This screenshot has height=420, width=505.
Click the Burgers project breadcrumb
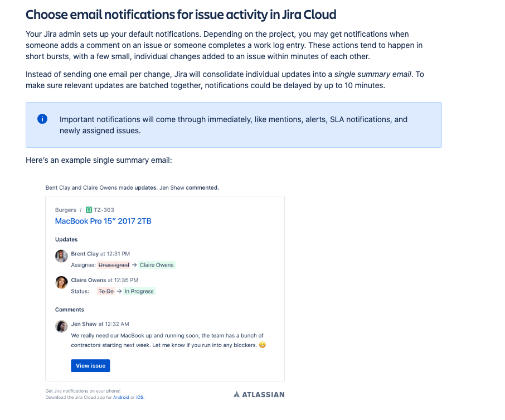point(65,210)
